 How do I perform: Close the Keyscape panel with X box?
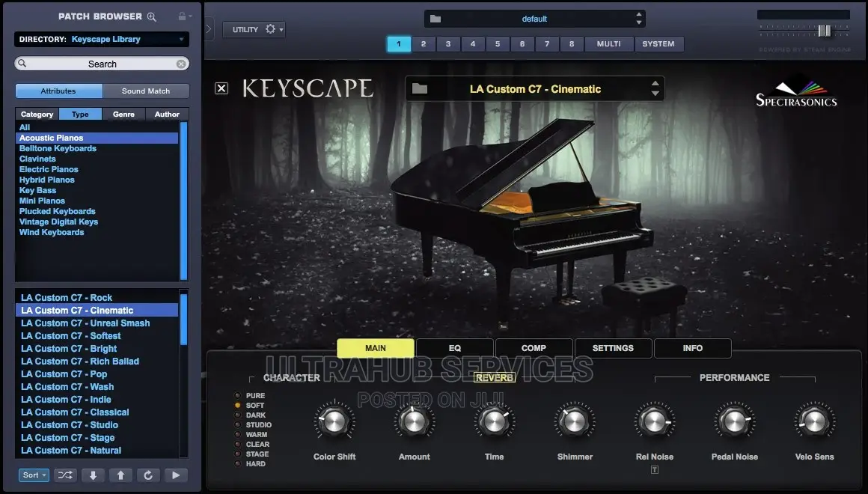click(221, 88)
